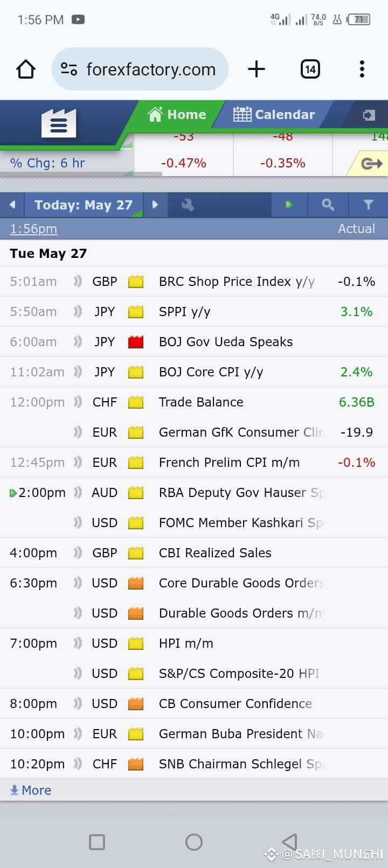Open calendar wrench settings icon
Viewport: 388px width, 868px height.
tap(188, 205)
